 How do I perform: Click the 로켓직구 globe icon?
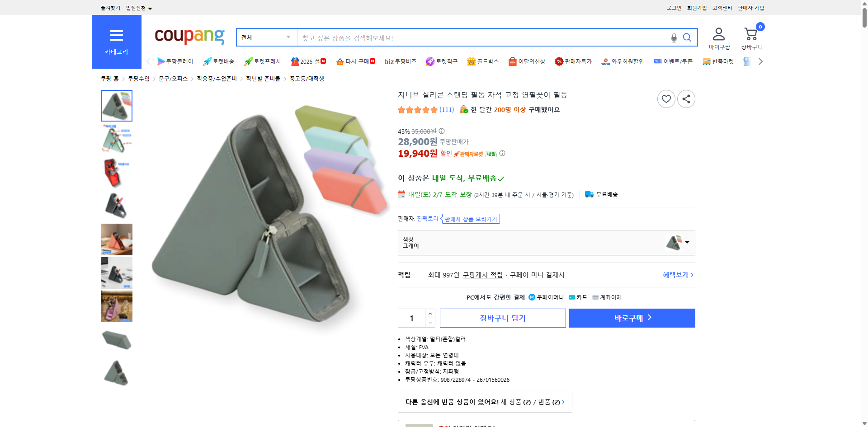(429, 61)
